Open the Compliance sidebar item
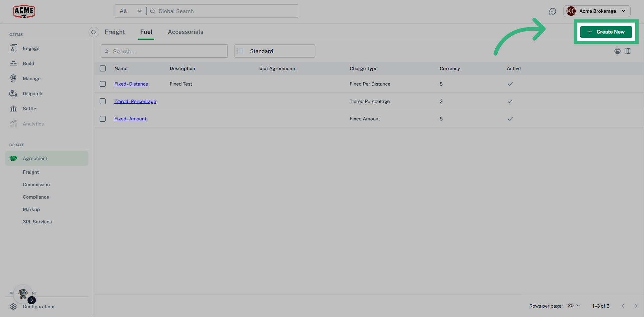Image resolution: width=644 pixels, height=317 pixels. [36, 197]
